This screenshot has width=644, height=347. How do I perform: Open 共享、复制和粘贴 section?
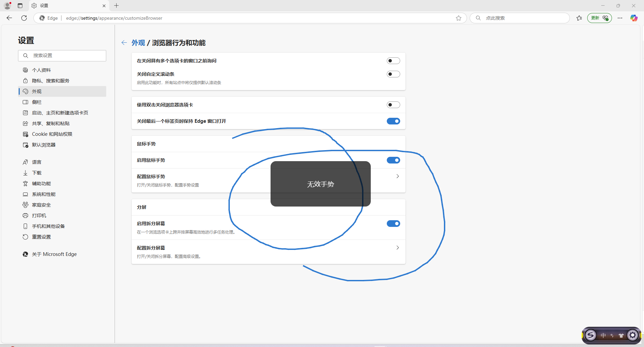[x=62, y=123]
